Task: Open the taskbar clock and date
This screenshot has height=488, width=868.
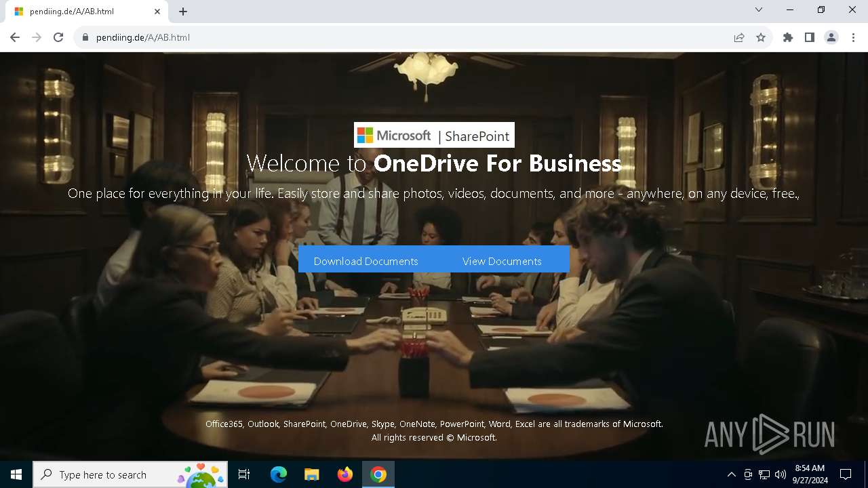Action: 810,474
